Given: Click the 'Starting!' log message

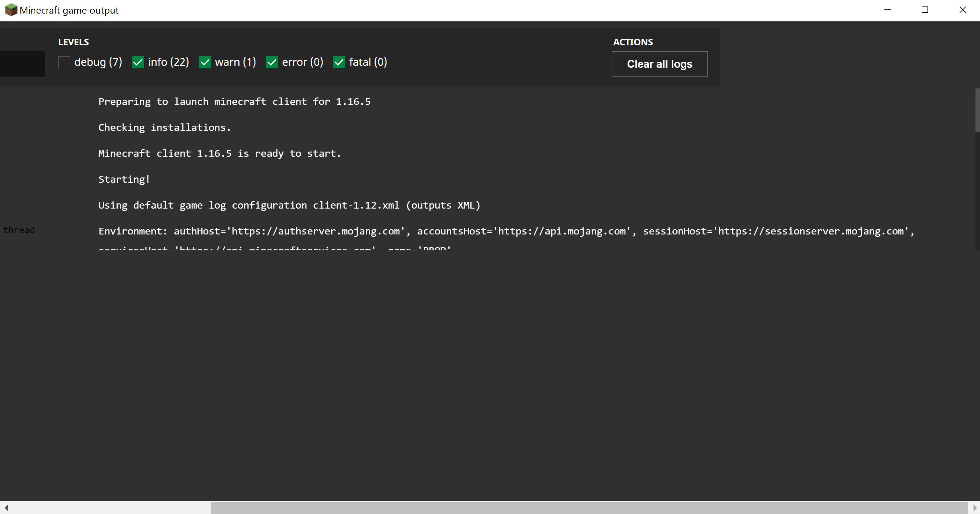Looking at the screenshot, I should (x=124, y=179).
